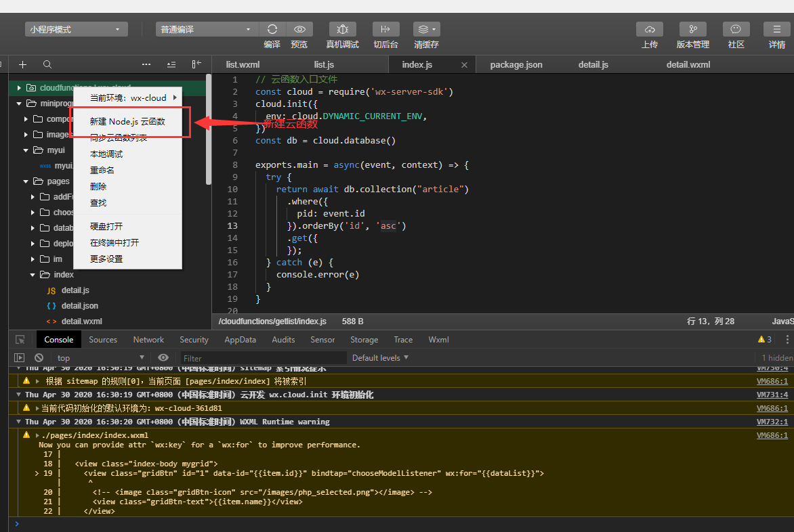This screenshot has width=794, height=532.
Task: Open version management icon
Action: coord(693,29)
